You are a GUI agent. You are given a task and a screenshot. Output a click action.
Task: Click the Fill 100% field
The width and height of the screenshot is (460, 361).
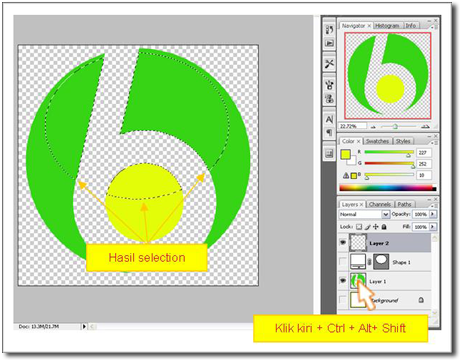click(421, 227)
